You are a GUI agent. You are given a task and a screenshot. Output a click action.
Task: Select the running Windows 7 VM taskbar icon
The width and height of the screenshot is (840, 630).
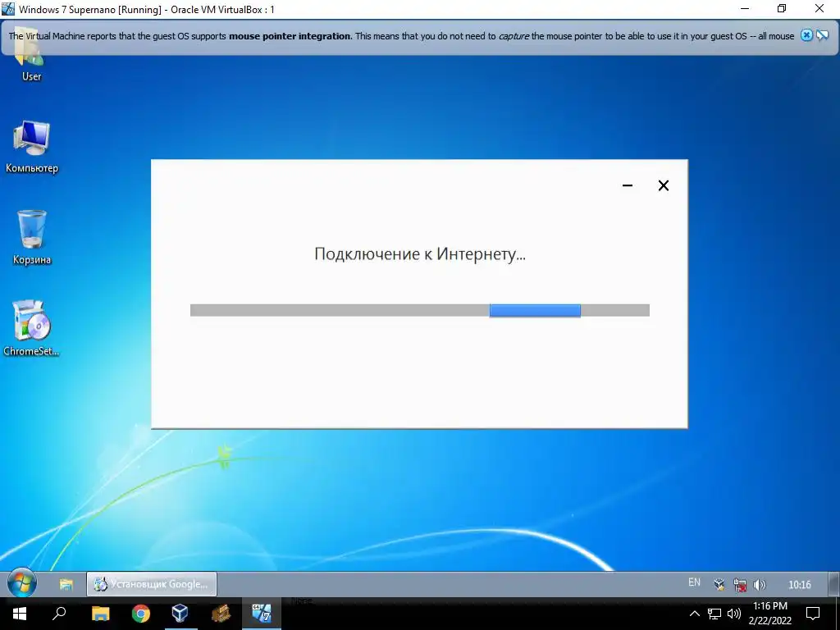point(262,614)
